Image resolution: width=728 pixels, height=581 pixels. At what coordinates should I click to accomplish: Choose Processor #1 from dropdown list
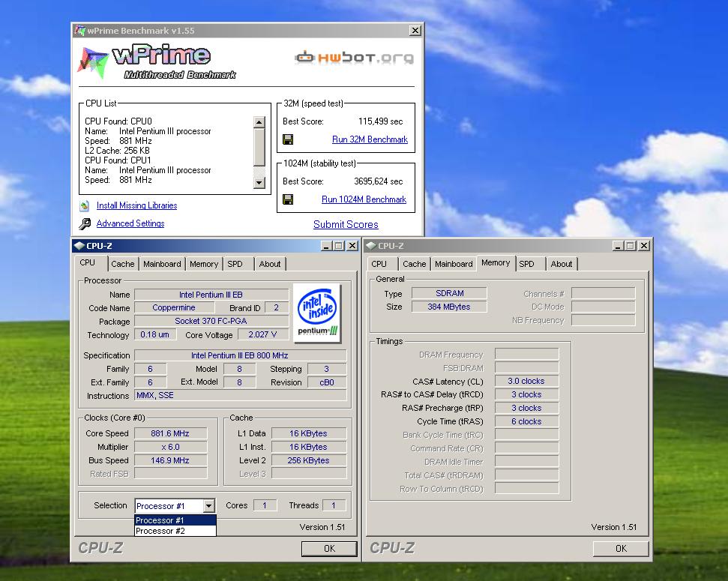click(x=175, y=520)
